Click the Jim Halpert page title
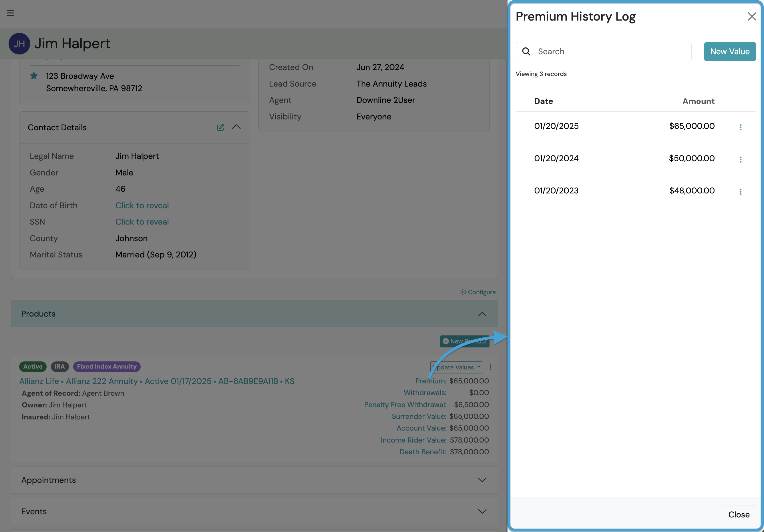 tap(72, 43)
